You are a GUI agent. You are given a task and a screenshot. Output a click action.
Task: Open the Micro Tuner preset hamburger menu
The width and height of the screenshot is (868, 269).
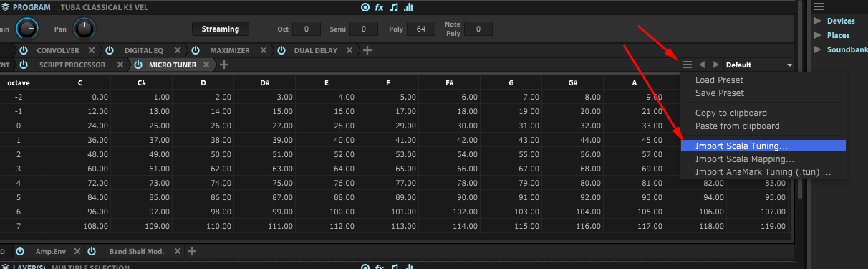click(688, 65)
